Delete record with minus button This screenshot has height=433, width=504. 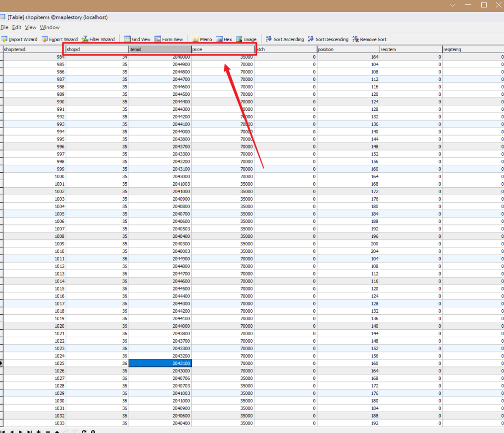click(x=48, y=432)
